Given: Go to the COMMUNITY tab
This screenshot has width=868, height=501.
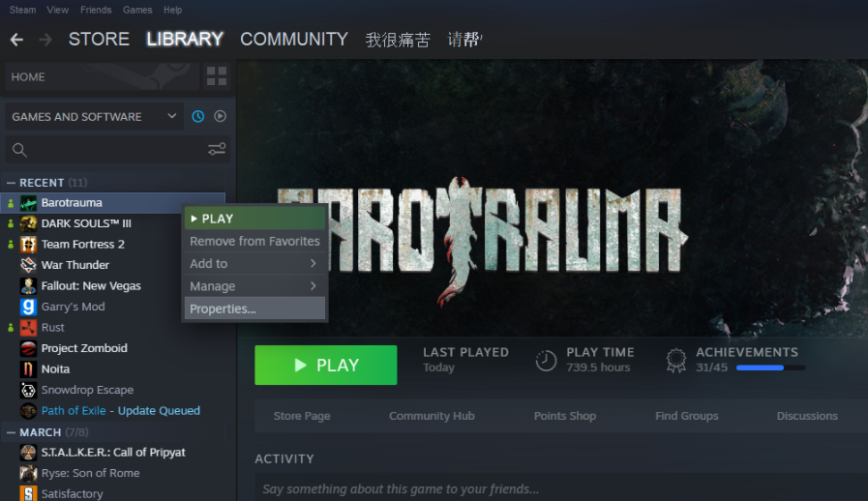Looking at the screenshot, I should point(294,40).
